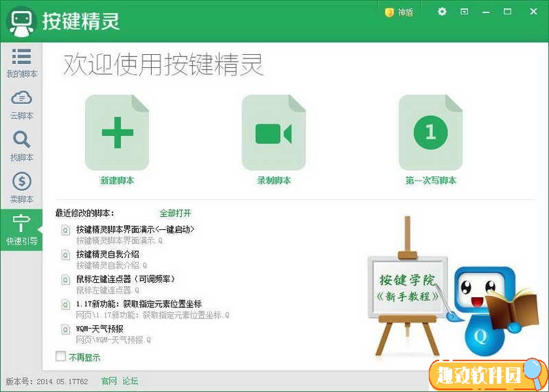Click the 新建脚本 plus icon
The height and width of the screenshot is (392, 549).
117,132
